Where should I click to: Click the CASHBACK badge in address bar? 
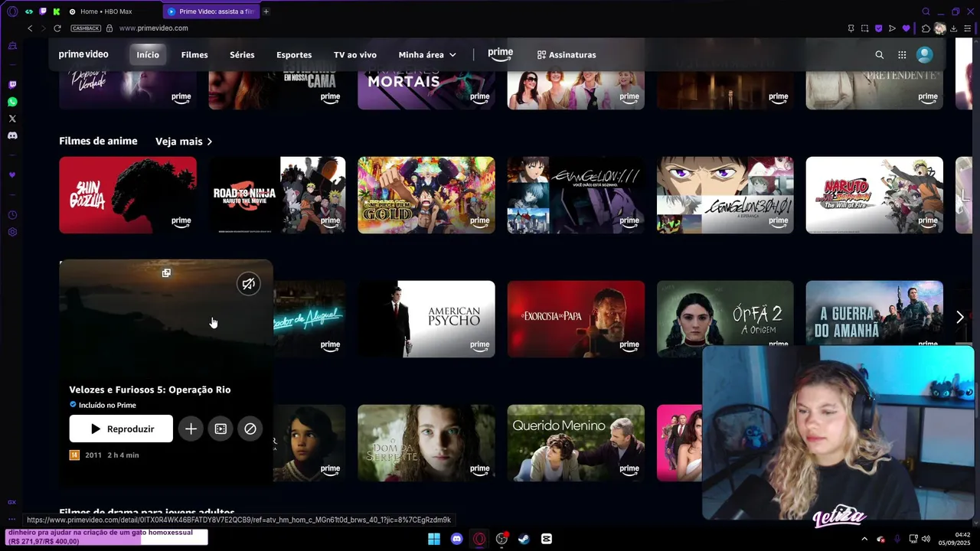(86, 28)
